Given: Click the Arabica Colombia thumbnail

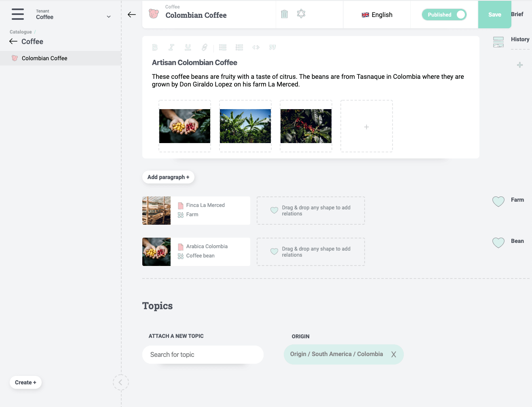Looking at the screenshot, I should [156, 252].
